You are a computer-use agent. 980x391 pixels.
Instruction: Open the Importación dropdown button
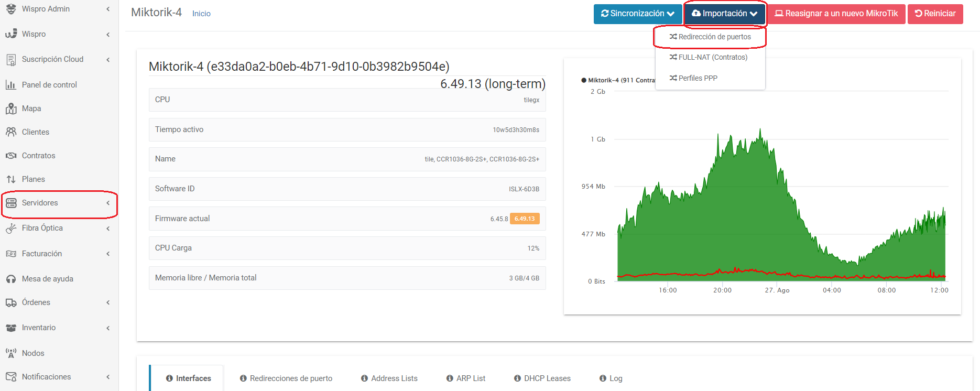coord(725,14)
